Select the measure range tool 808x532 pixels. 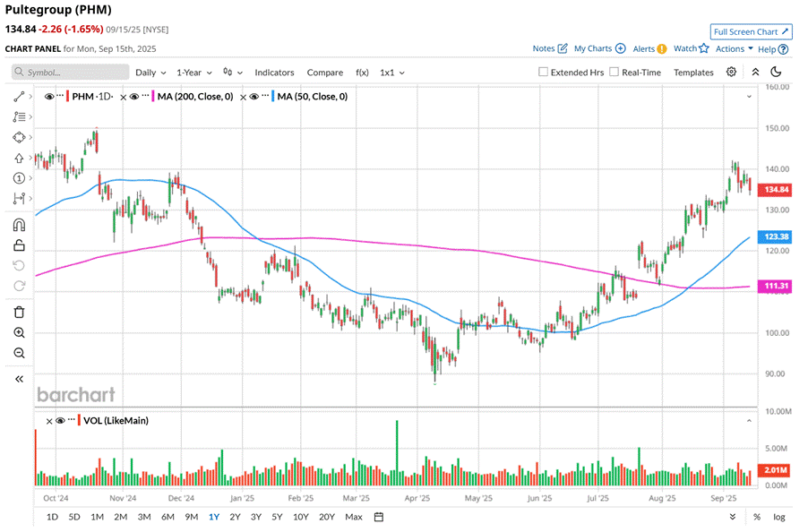19,198
